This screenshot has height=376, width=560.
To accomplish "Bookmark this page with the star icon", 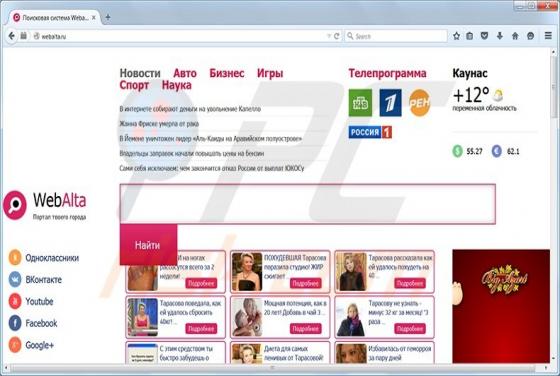I will click(456, 36).
